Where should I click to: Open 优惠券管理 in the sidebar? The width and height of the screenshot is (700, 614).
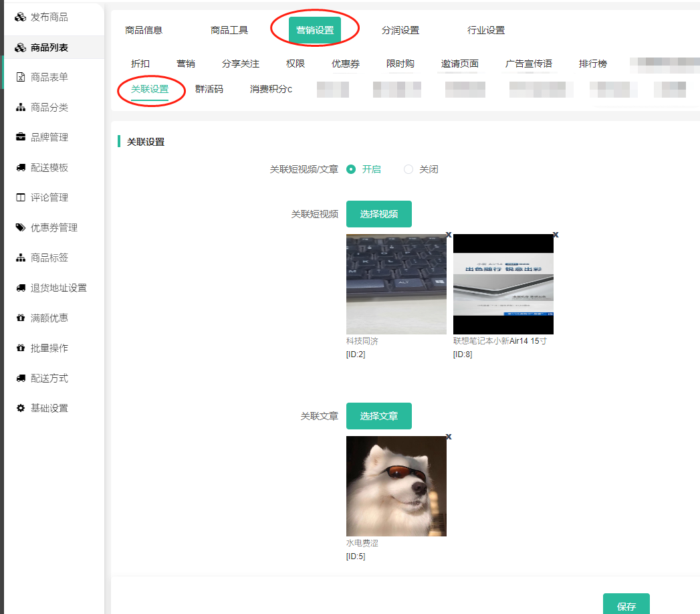coord(53,227)
